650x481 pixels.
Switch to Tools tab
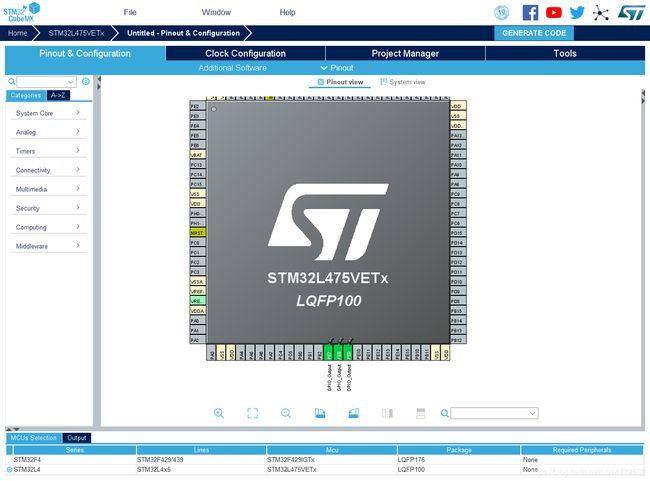click(x=565, y=53)
